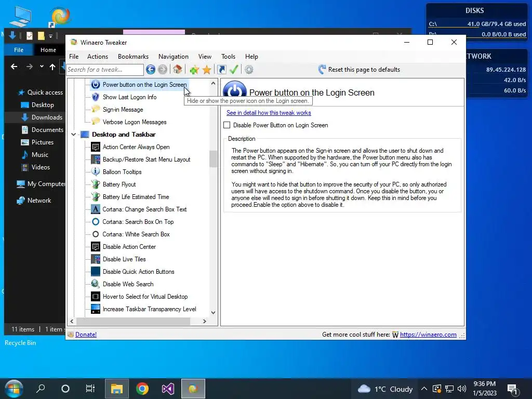Open the File tab in File Explorer

(x=19, y=50)
